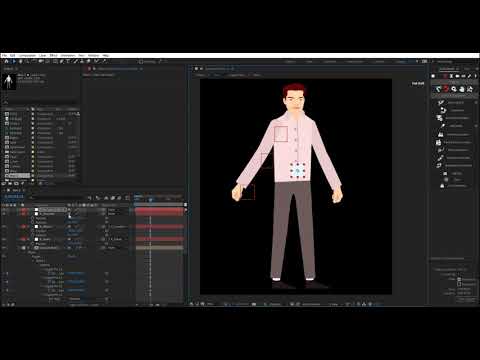Toggle Motion Blur in the timeline header
This screenshot has height=360, width=480.
119,198
